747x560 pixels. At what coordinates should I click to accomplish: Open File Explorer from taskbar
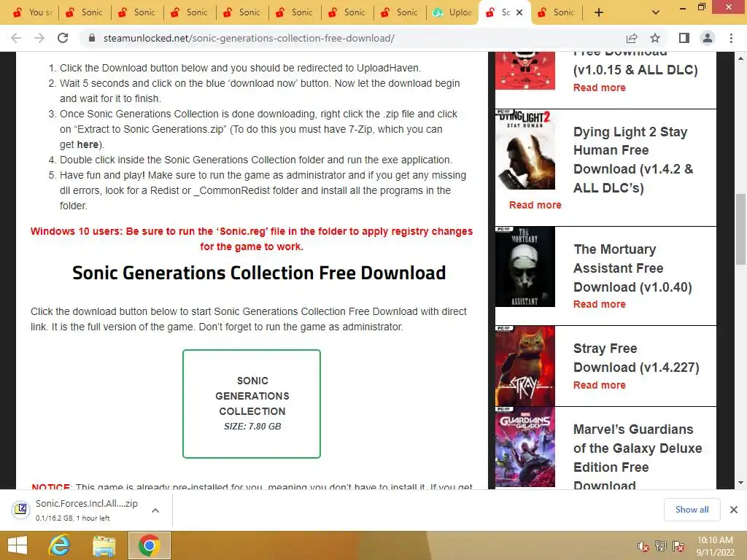pyautogui.click(x=104, y=545)
